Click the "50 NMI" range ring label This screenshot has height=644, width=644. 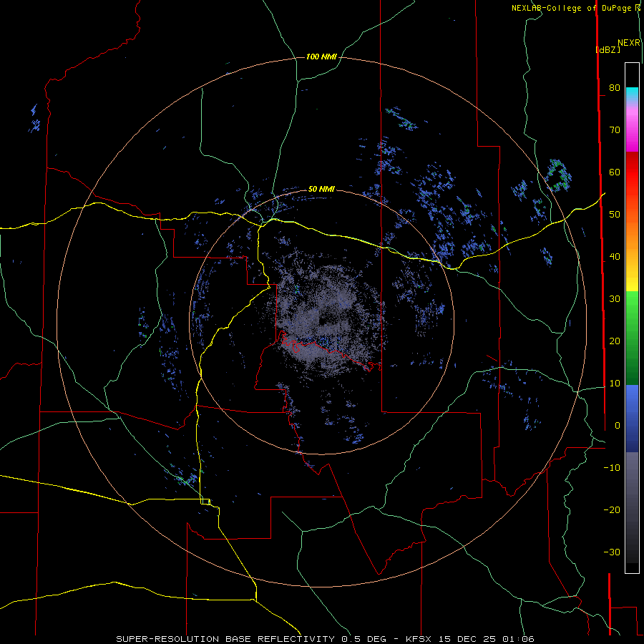321,189
